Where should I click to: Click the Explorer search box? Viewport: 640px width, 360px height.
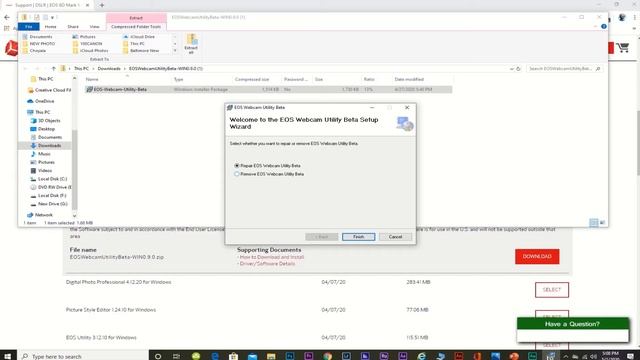click(564, 69)
